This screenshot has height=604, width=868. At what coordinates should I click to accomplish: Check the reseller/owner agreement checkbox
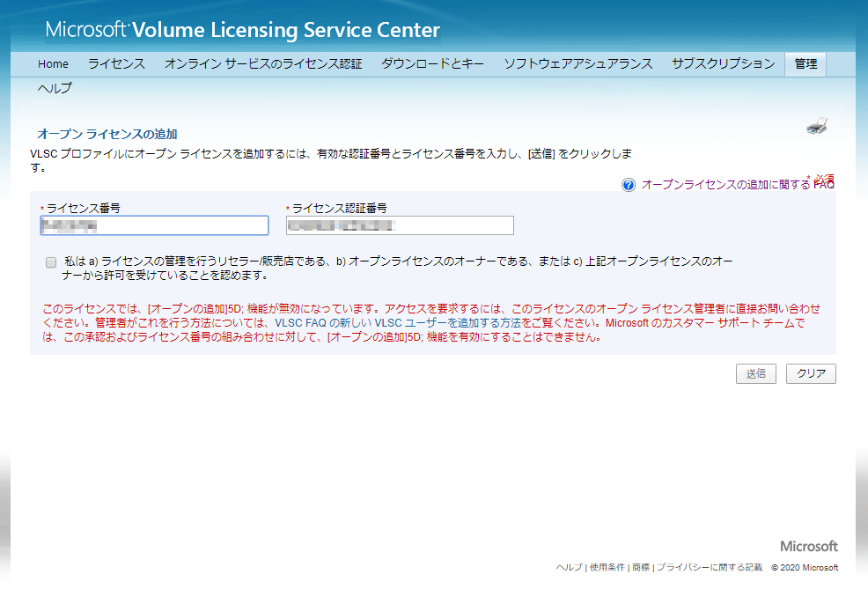tap(51, 262)
